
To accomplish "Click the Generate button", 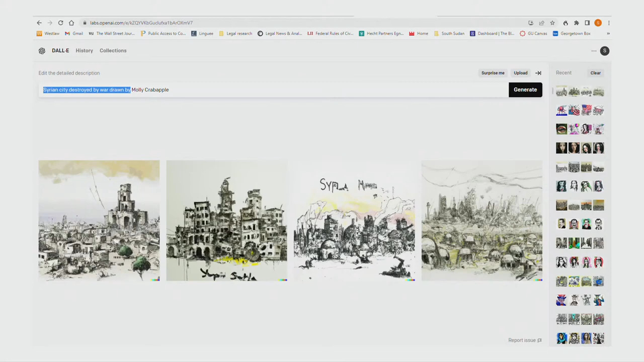I will [x=525, y=89].
